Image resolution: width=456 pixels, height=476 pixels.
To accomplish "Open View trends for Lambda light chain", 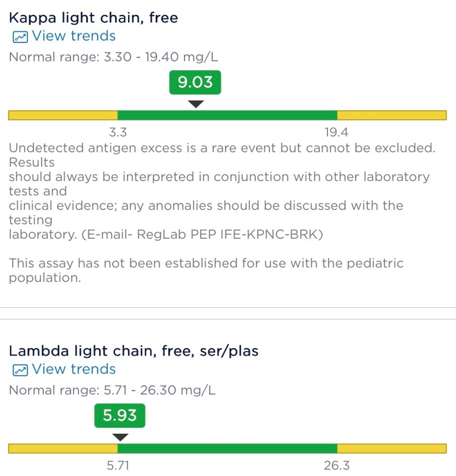I will pos(74,369).
